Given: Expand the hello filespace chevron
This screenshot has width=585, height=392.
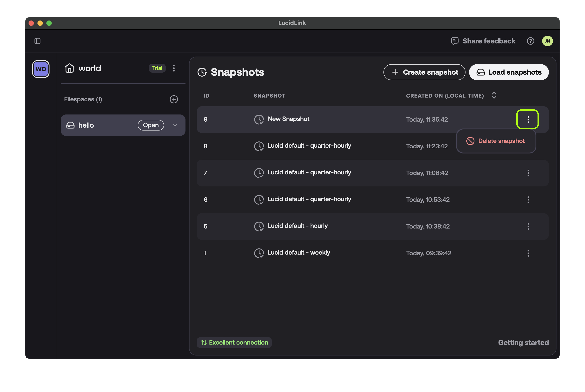Looking at the screenshot, I should pos(175,125).
